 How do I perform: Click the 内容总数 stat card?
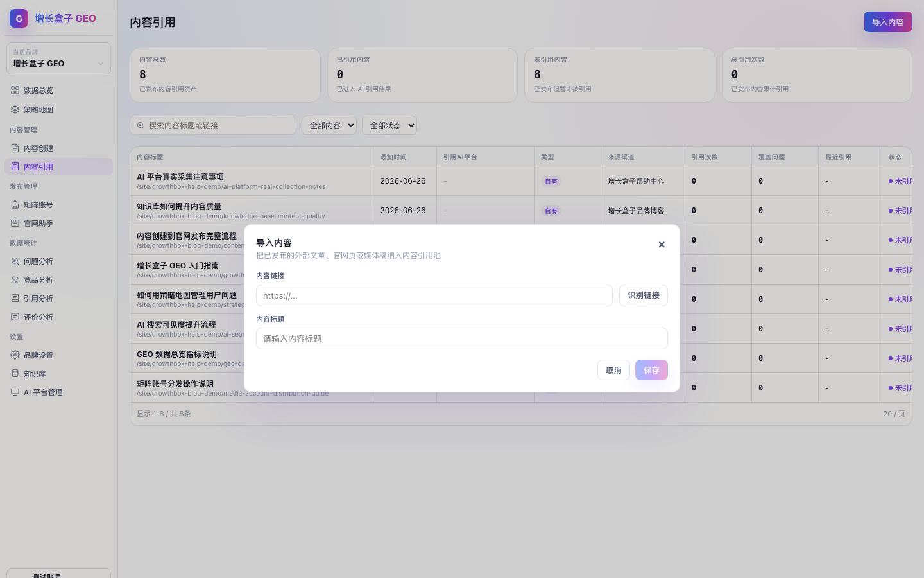click(x=225, y=75)
